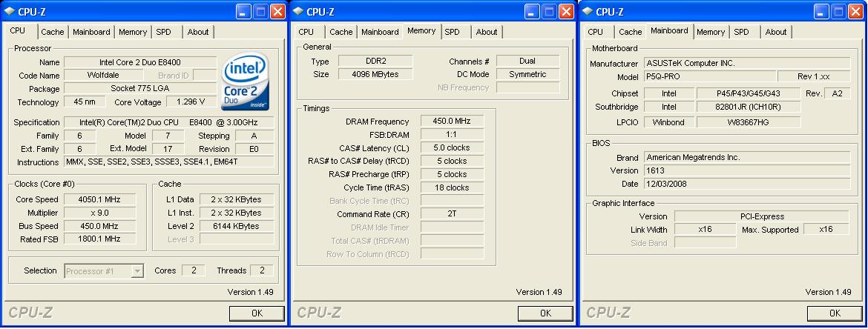Open Cache tab in left CPU-Z window
The height and width of the screenshot is (329, 868).
tap(52, 32)
